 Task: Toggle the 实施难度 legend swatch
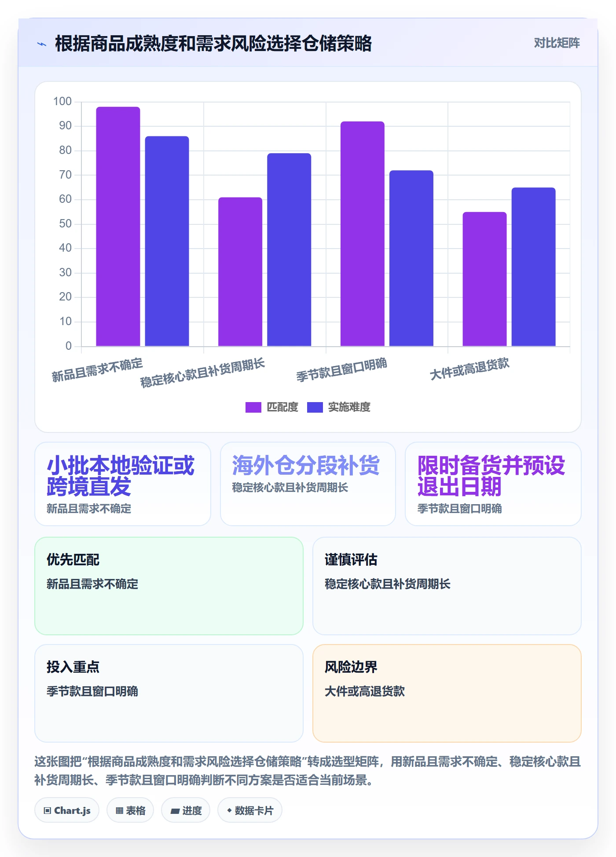pyautogui.click(x=315, y=407)
